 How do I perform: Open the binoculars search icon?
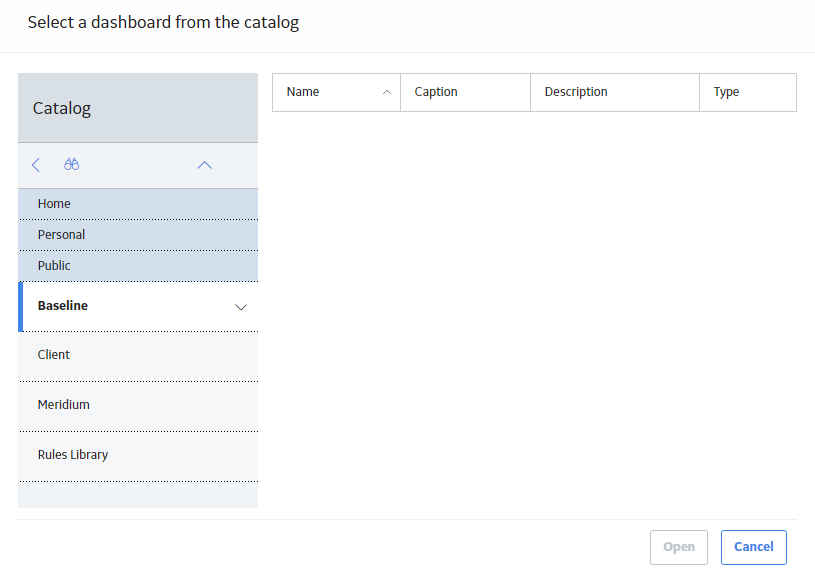pyautogui.click(x=72, y=164)
